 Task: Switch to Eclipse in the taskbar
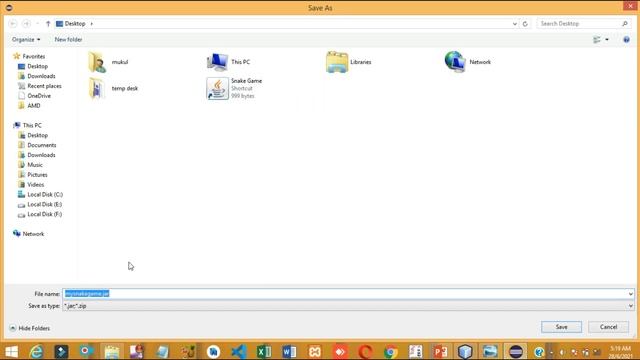pyautogui.click(x=516, y=351)
